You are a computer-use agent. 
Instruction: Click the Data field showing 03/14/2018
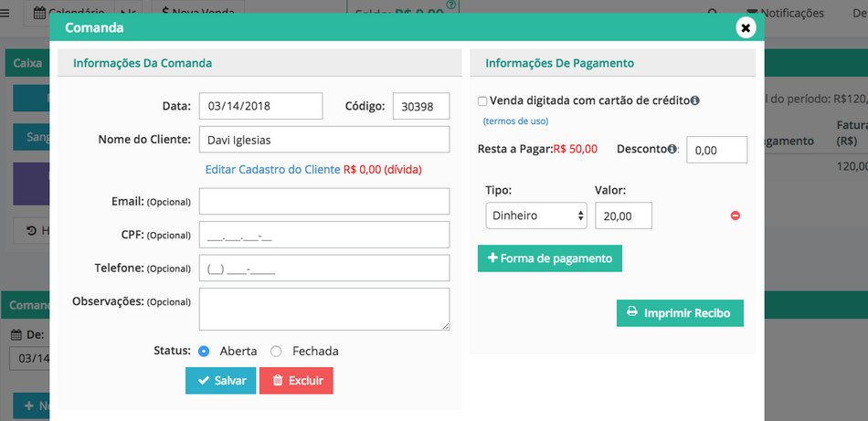[x=260, y=106]
